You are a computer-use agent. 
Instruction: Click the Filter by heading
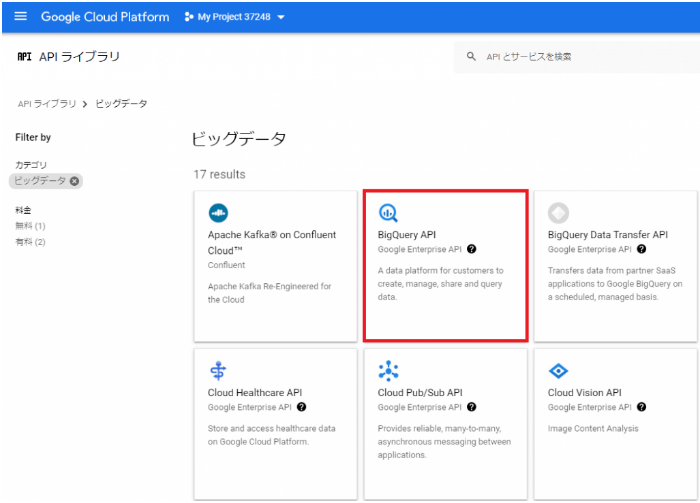(x=33, y=137)
